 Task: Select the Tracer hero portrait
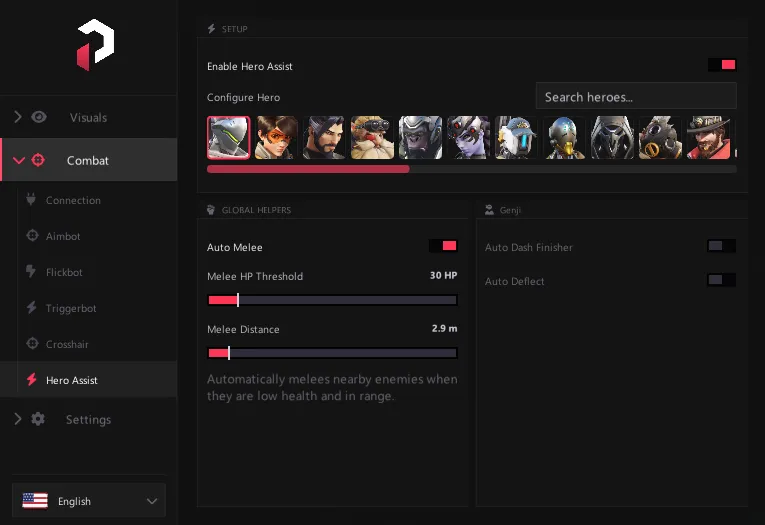coord(277,138)
